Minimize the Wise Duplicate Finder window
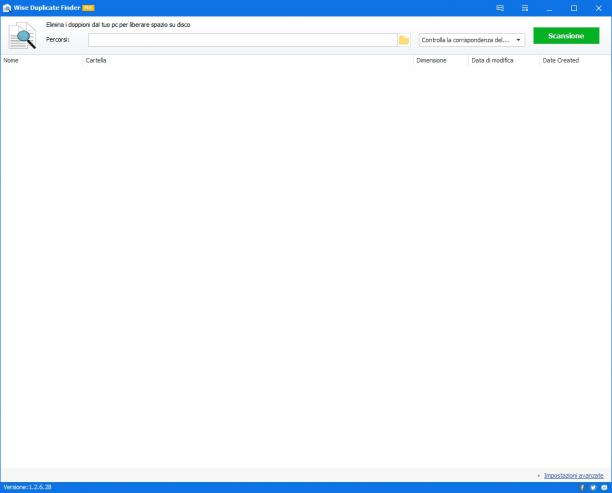This screenshot has width=612, height=493. (549, 8)
